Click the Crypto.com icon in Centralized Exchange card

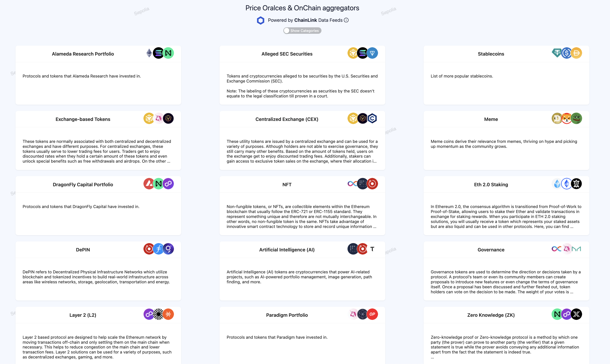click(x=372, y=119)
